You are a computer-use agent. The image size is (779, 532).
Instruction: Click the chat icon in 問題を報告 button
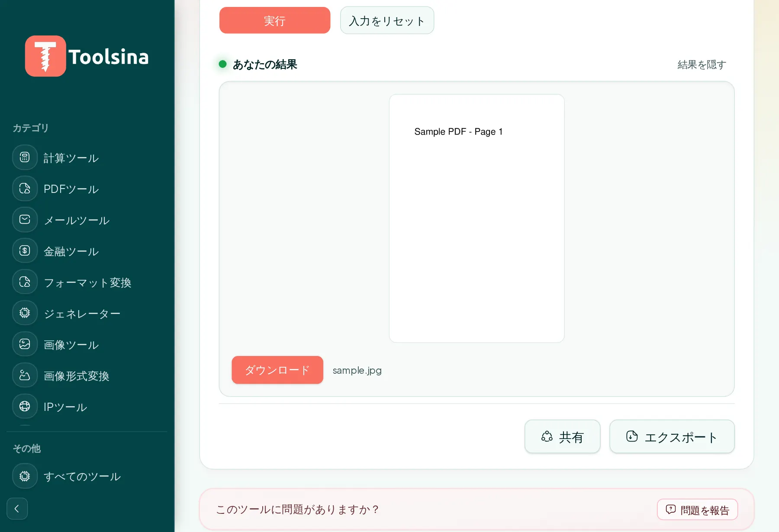671,510
